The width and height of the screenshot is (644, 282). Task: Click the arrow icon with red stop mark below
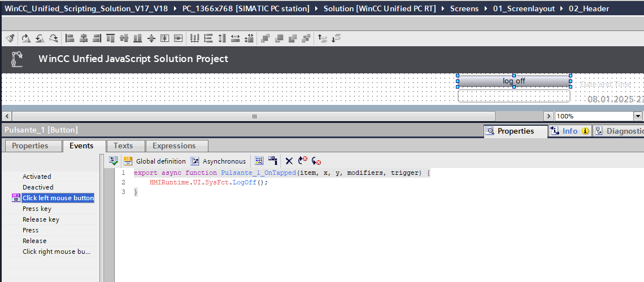316,161
